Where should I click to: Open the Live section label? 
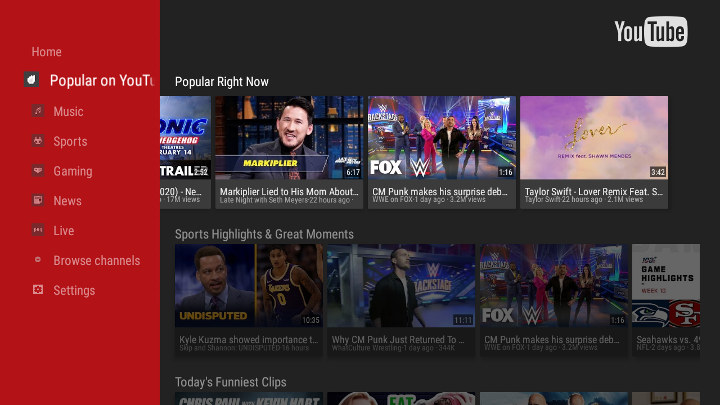[x=63, y=231]
